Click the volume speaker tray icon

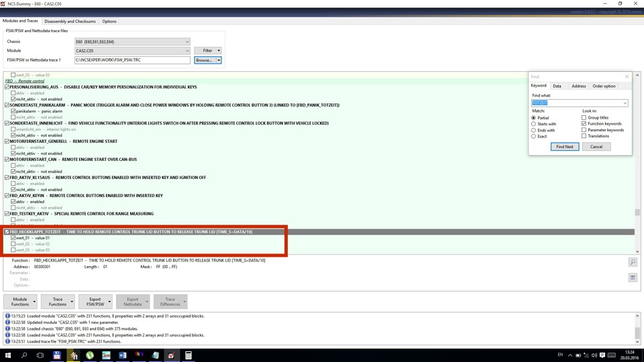[x=594, y=355]
